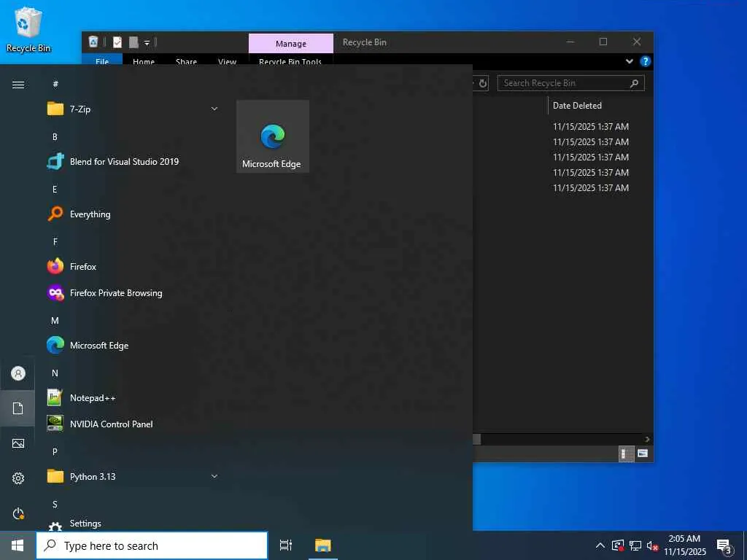
Task: Click the 'N' letter group header
Action: [x=55, y=373]
